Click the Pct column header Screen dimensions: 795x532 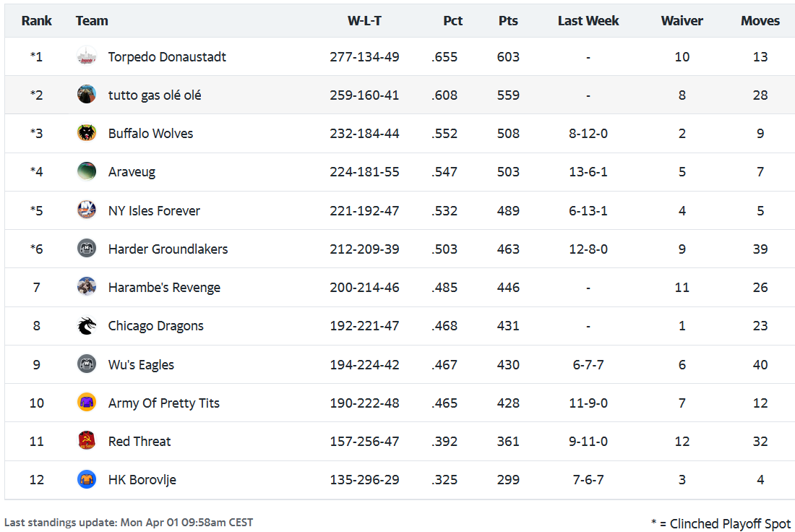coord(452,20)
